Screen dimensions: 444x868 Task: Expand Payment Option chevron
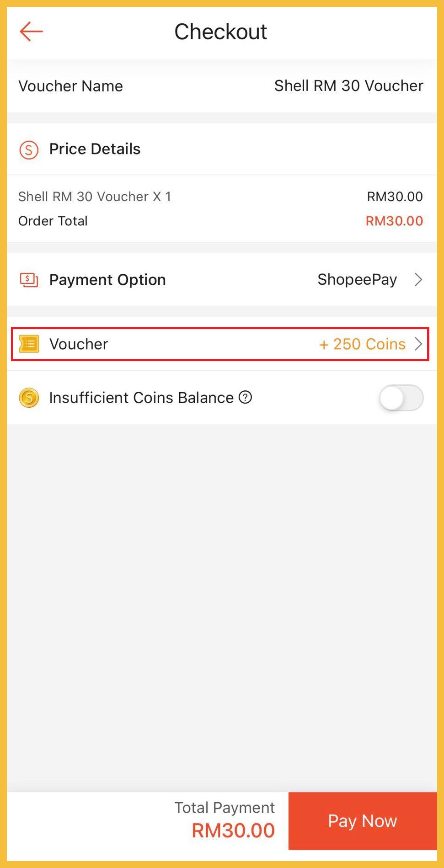[x=418, y=280]
